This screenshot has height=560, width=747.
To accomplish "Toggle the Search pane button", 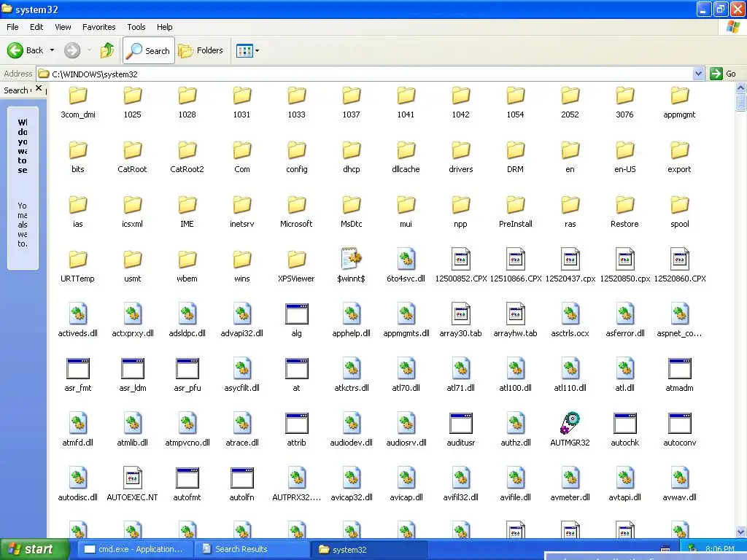I will point(149,50).
